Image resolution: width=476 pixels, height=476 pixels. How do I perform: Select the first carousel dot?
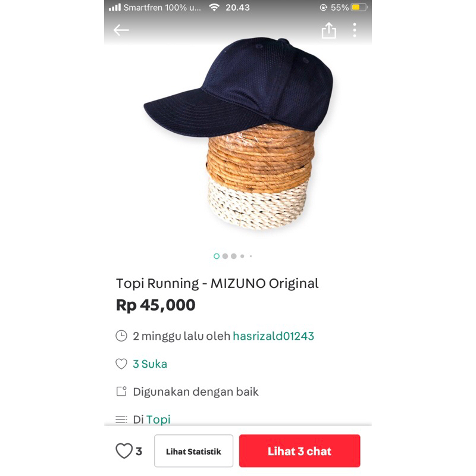click(x=217, y=255)
